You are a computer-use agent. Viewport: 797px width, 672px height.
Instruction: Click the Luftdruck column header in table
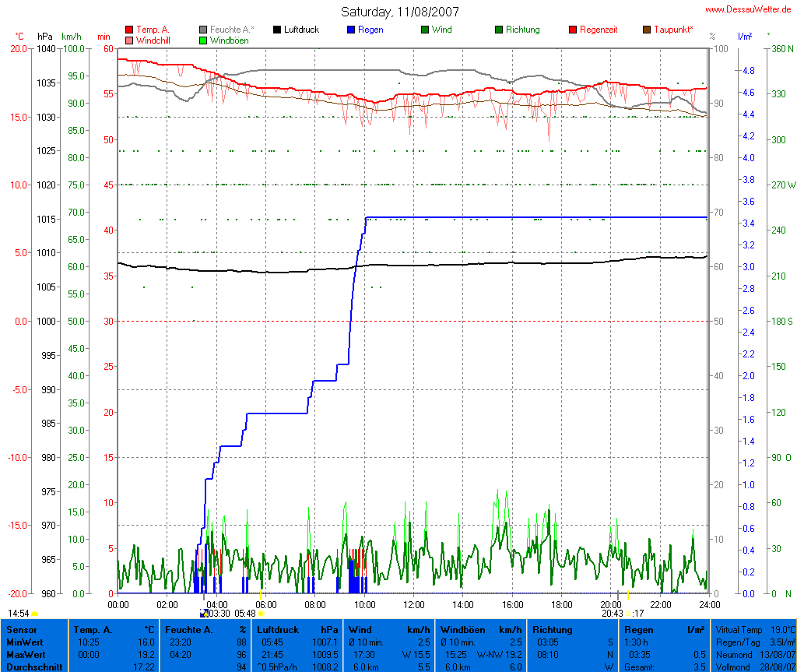tap(277, 629)
